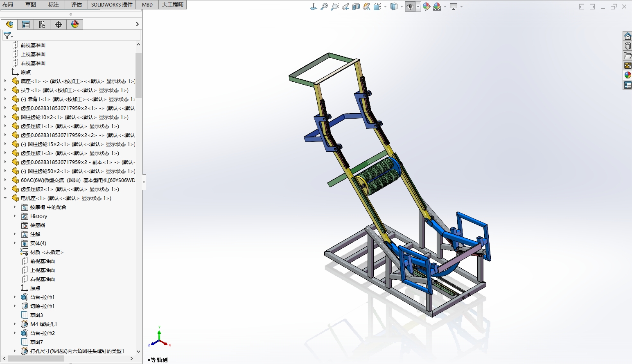Open the Apply Scene dropdown arrow
632x364 pixels.
(445, 7)
